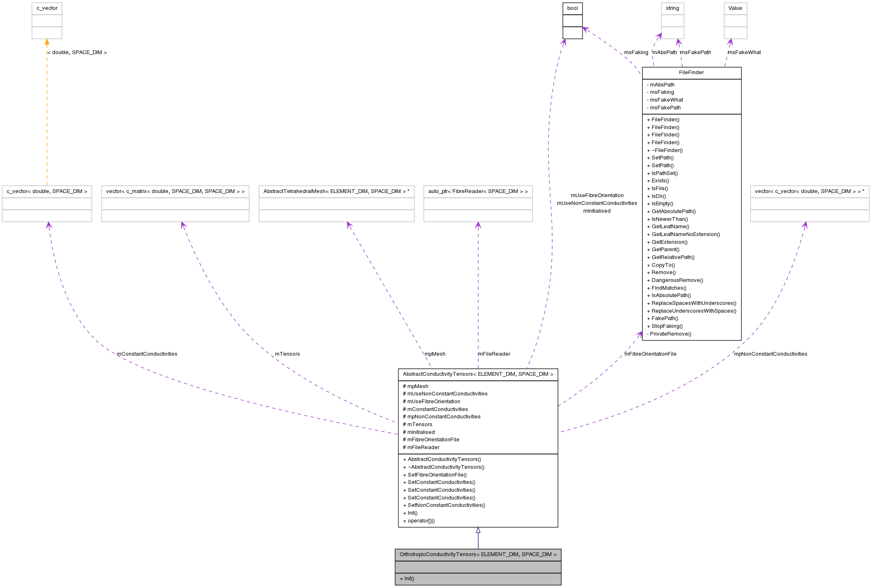Open the string class node
The width and height of the screenshot is (871, 588).
pos(672,8)
